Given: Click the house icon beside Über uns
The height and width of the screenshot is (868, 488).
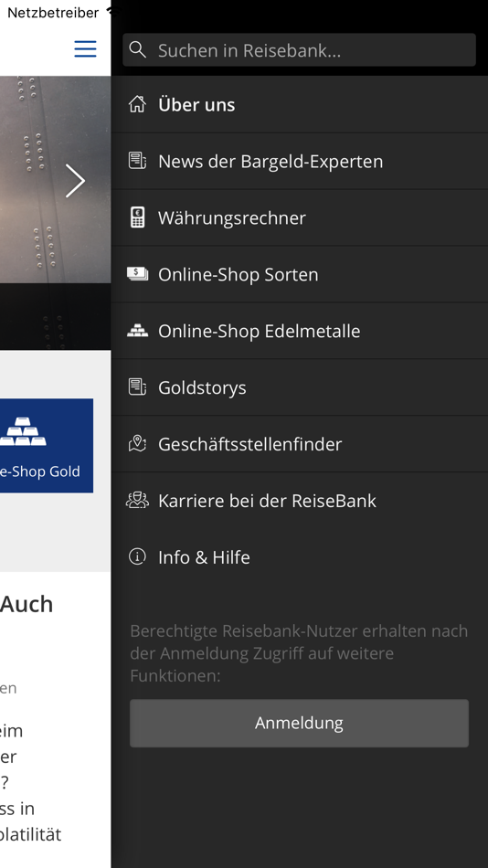Looking at the screenshot, I should [x=137, y=104].
